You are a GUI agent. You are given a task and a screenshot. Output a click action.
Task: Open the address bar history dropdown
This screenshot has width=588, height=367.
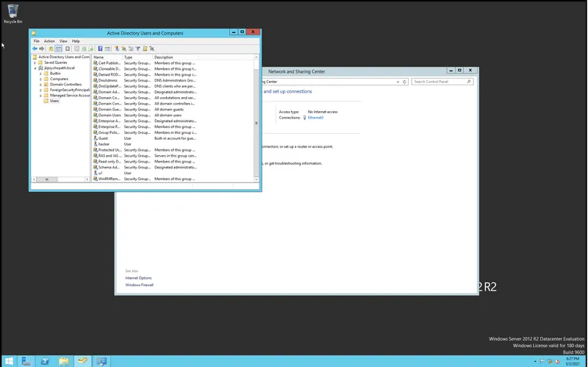point(398,82)
